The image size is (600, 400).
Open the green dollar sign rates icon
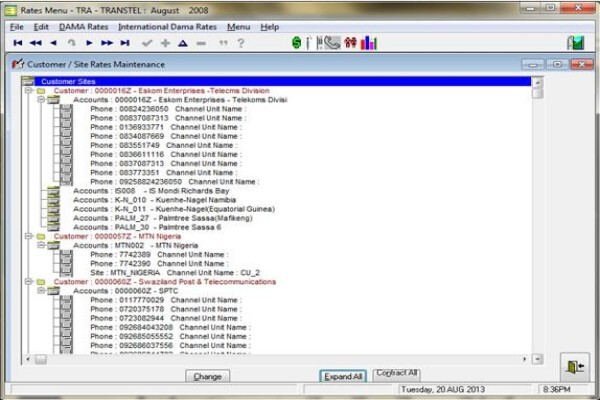pyautogui.click(x=296, y=43)
